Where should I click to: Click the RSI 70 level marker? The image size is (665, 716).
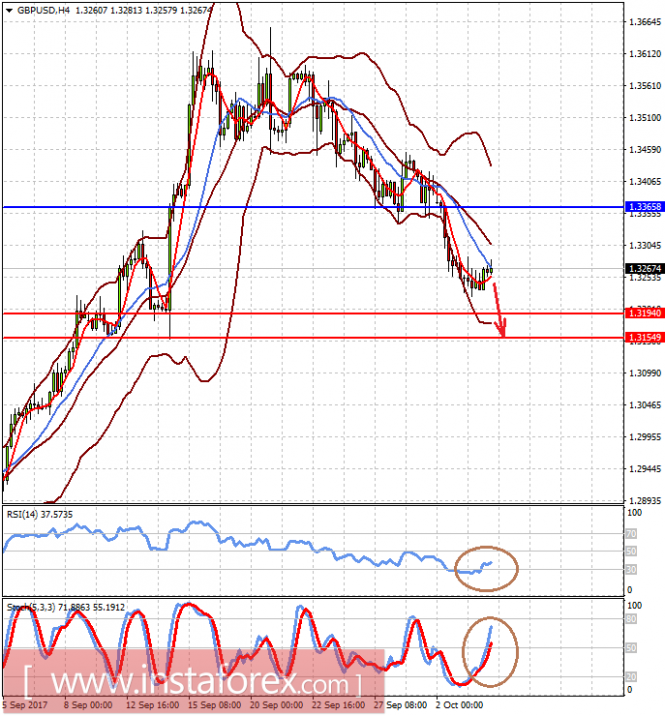tap(631, 533)
